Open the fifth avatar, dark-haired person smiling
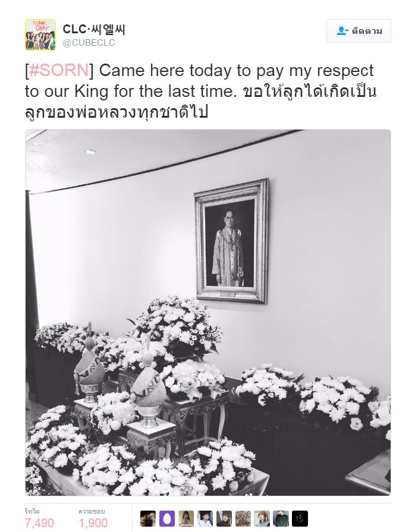Viewport: 415px width, 532px height. pos(224,519)
